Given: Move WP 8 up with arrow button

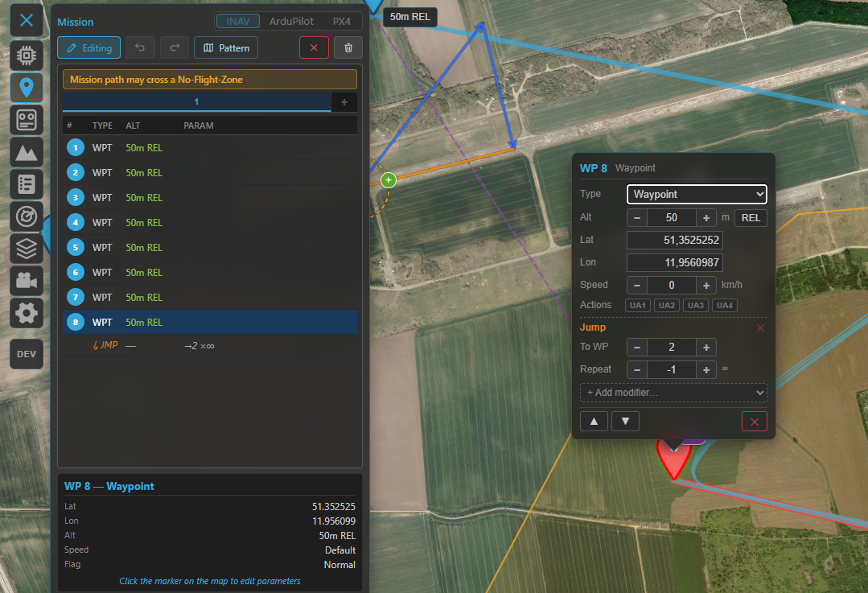Looking at the screenshot, I should pyautogui.click(x=594, y=422).
